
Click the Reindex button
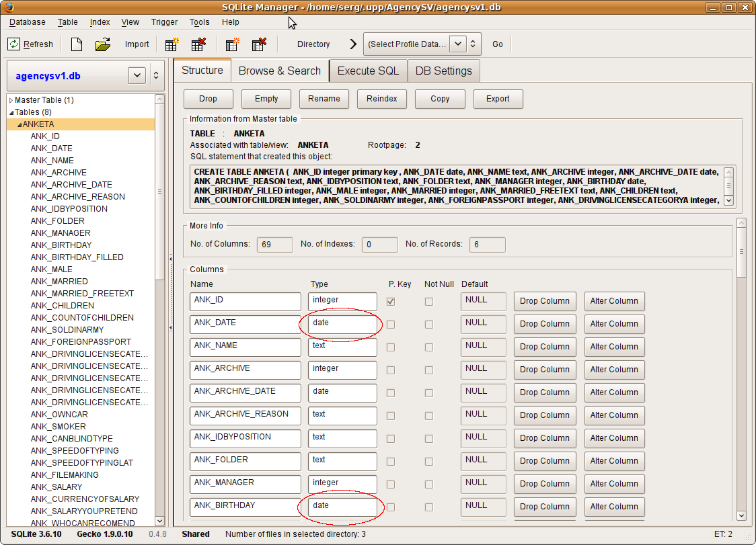(x=381, y=99)
